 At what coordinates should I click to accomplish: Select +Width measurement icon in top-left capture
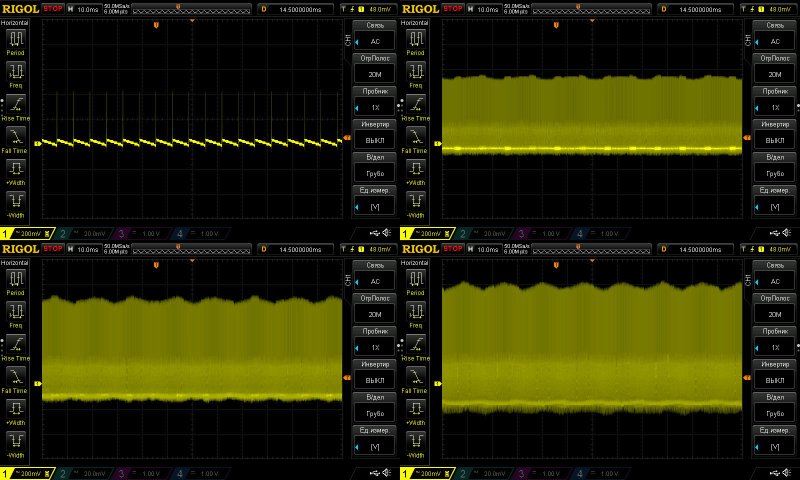coord(16,169)
